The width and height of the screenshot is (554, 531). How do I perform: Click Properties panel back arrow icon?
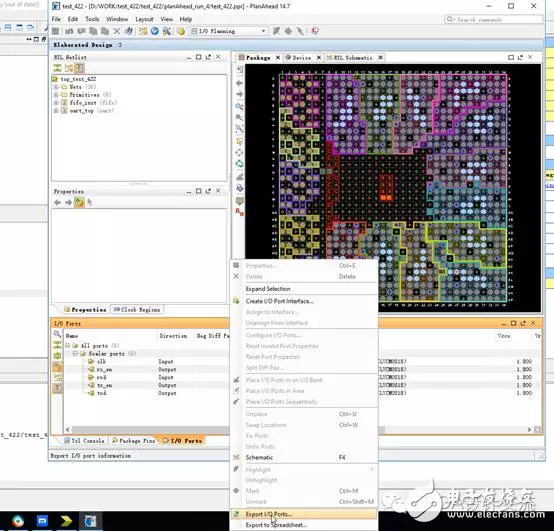click(58, 202)
